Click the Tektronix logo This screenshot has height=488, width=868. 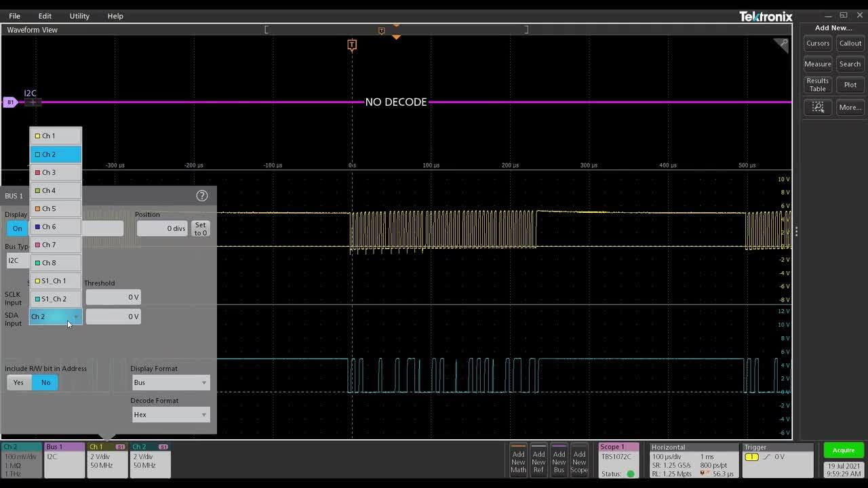click(x=766, y=16)
